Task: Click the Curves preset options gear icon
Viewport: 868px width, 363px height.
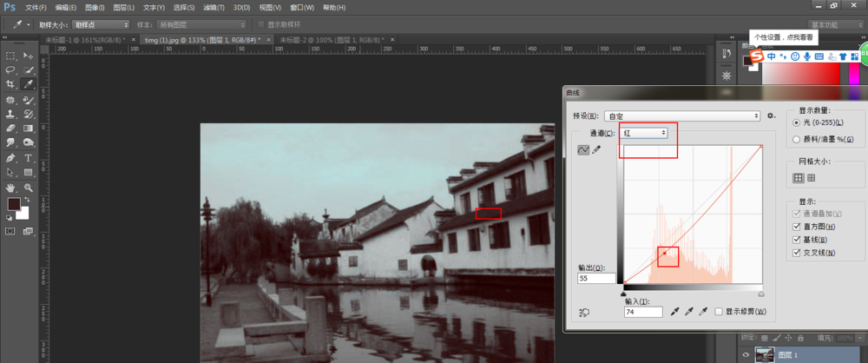Action: click(770, 115)
